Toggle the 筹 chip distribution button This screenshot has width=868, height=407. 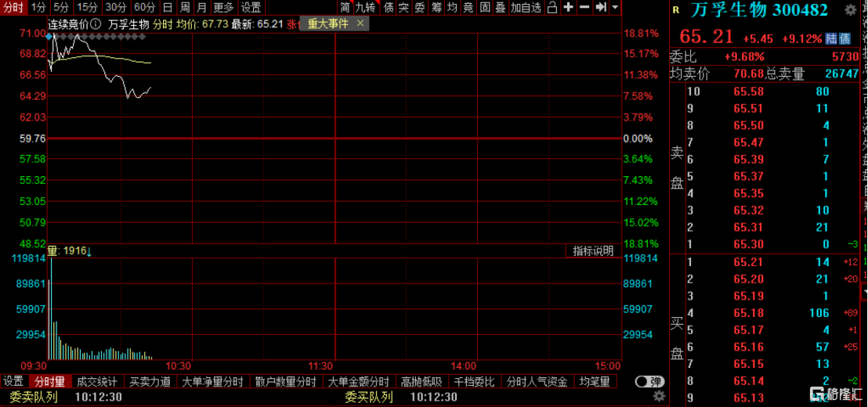click(437, 7)
